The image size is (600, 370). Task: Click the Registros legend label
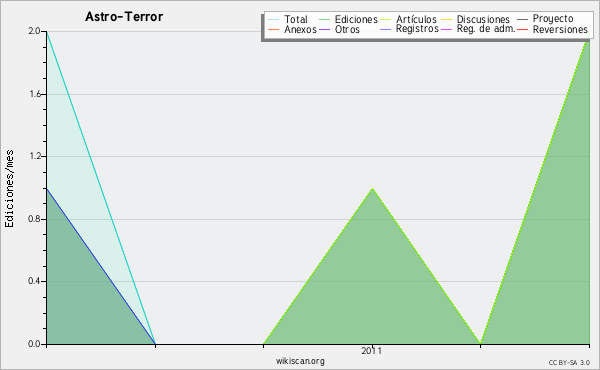[x=417, y=29]
